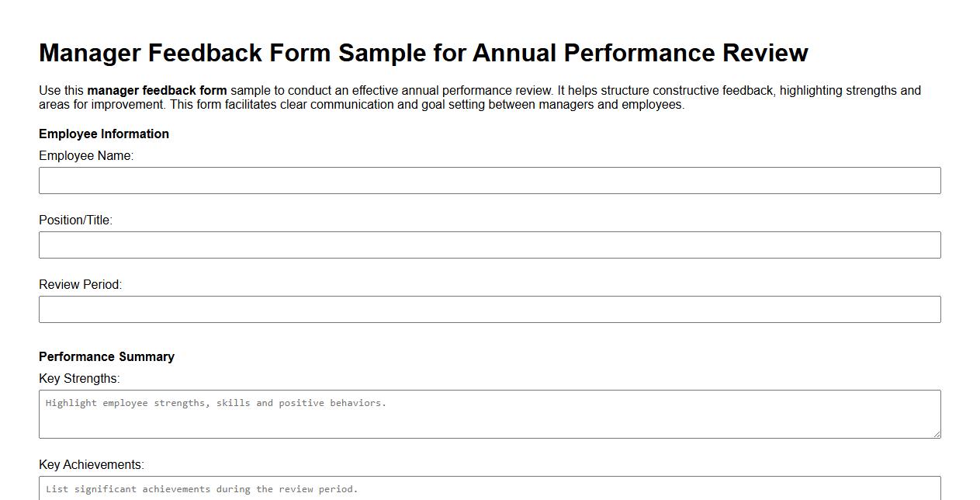This screenshot has height=500, width=980.
Task: Click the Key Strengths textarea resize grip
Action: 936,433
